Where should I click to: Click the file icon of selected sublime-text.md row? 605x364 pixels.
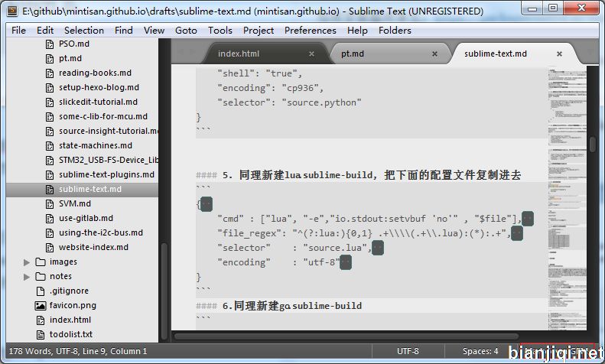coord(50,190)
